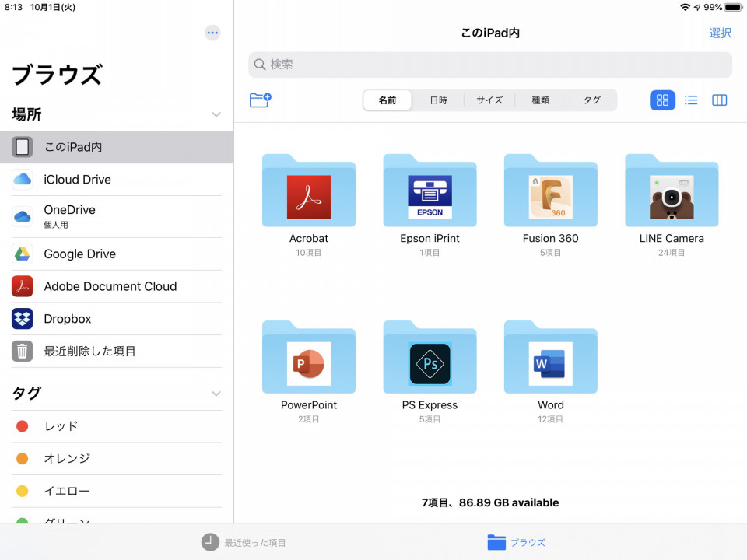Open the Fusion 360 folder
This screenshot has width=747, height=560.
(x=551, y=191)
